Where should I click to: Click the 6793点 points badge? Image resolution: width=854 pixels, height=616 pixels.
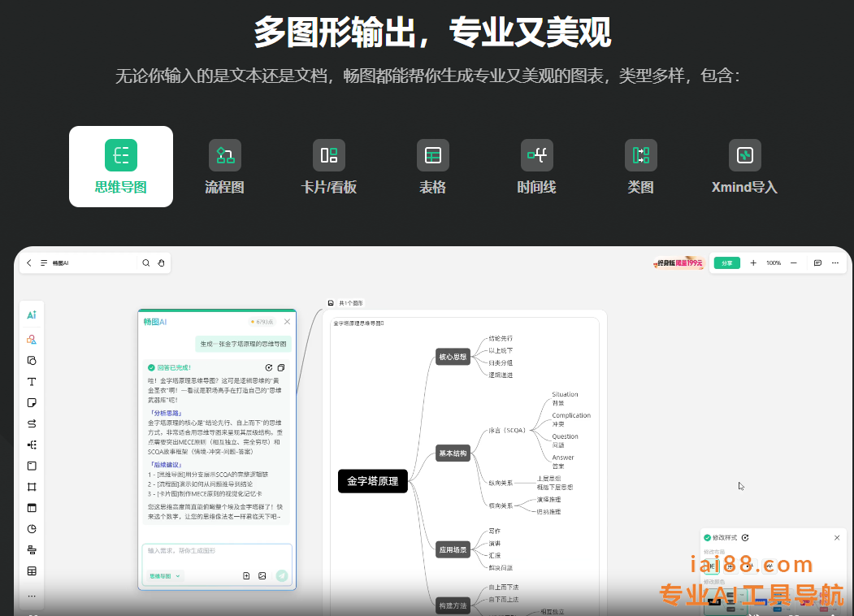[x=262, y=322]
